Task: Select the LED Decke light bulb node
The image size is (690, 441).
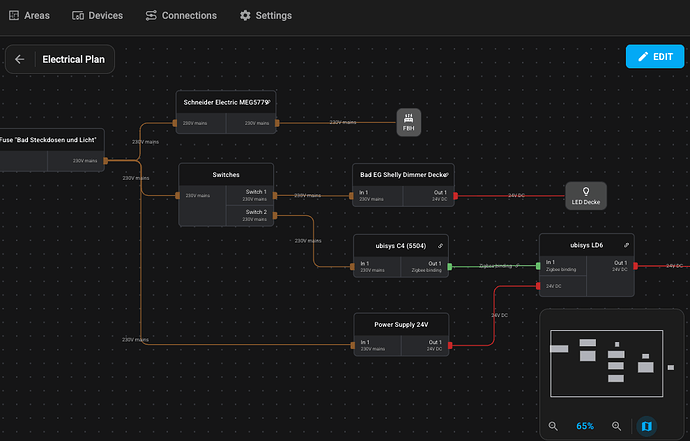Action: (x=586, y=196)
